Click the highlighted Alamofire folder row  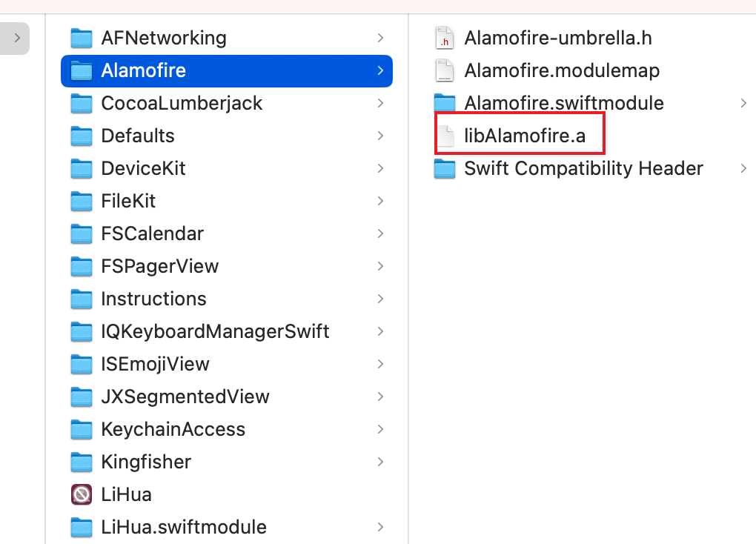tap(227, 71)
